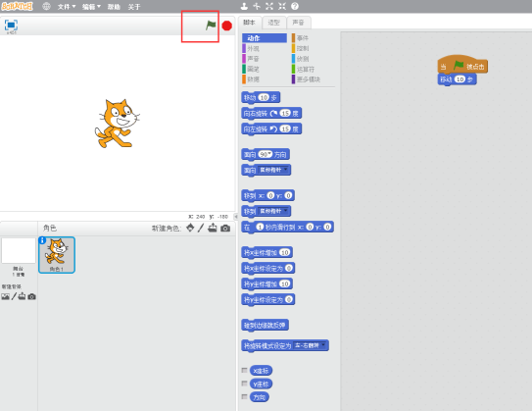Select the Grow sprite tool
The image size is (532, 411).
(269, 6)
